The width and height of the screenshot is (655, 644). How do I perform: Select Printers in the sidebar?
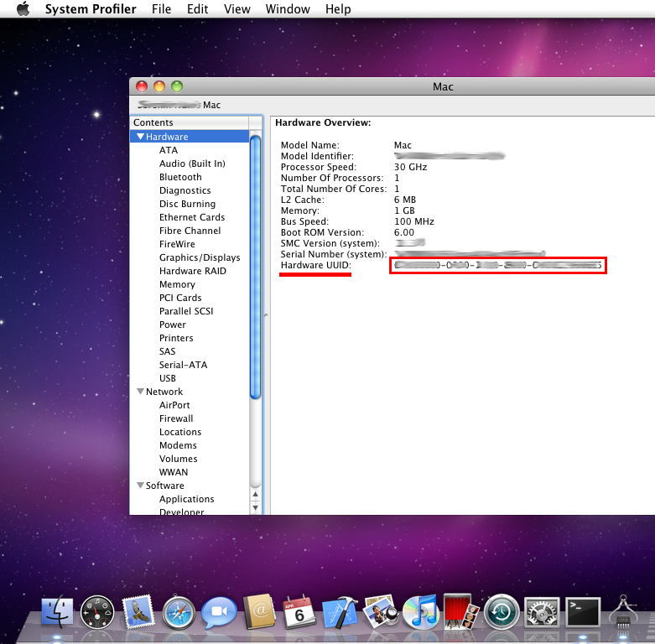coord(176,338)
